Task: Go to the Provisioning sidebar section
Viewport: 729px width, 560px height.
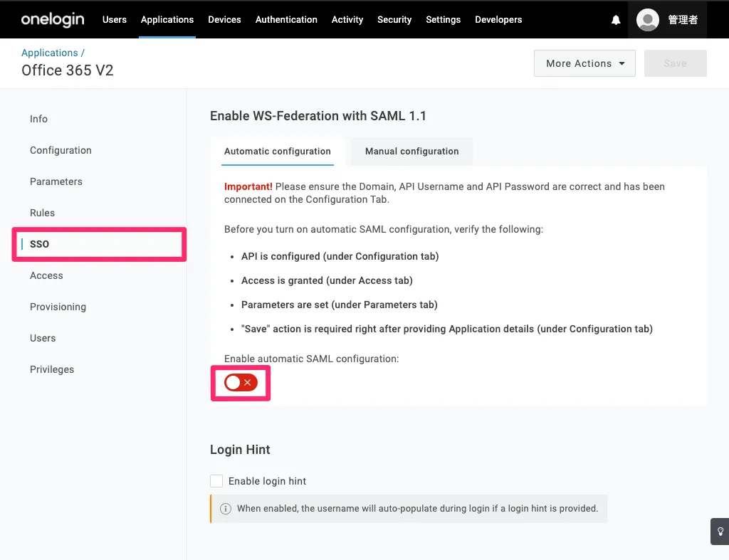Action: coord(58,307)
